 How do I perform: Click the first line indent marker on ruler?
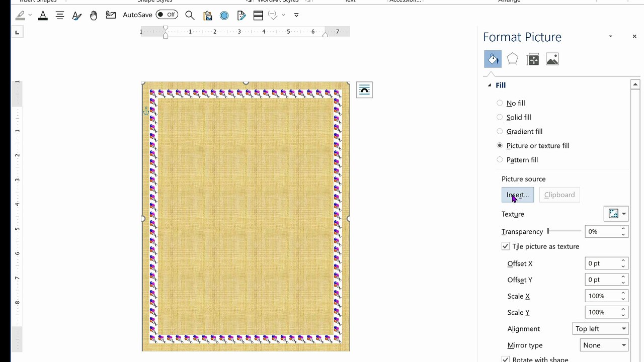pyautogui.click(x=166, y=29)
